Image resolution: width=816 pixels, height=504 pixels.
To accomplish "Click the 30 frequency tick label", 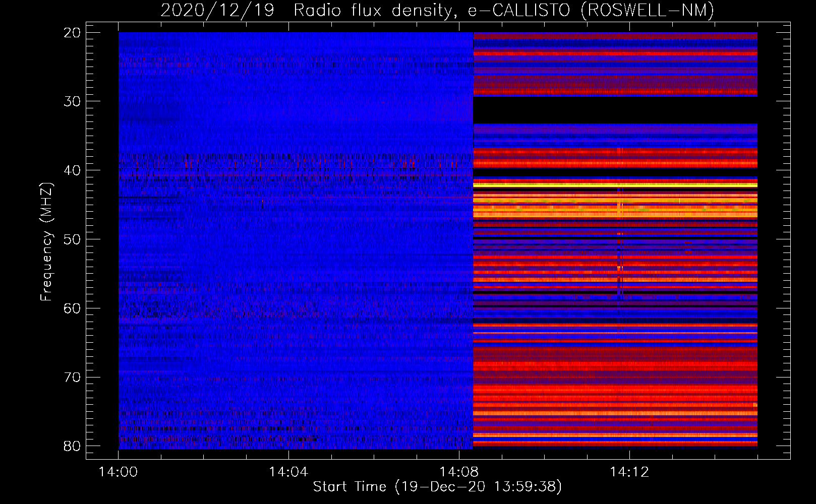I will tap(73, 101).
